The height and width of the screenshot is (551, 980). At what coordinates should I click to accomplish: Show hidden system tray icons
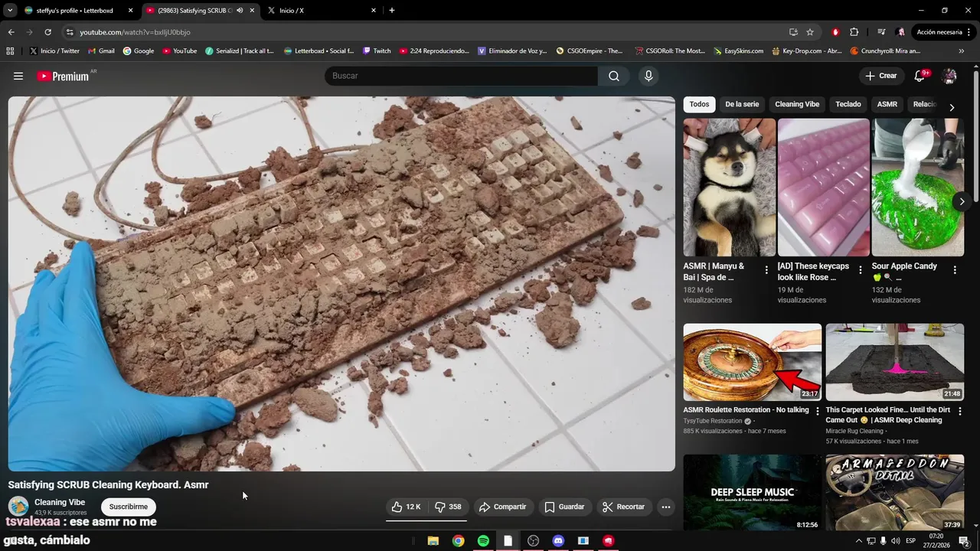point(858,540)
